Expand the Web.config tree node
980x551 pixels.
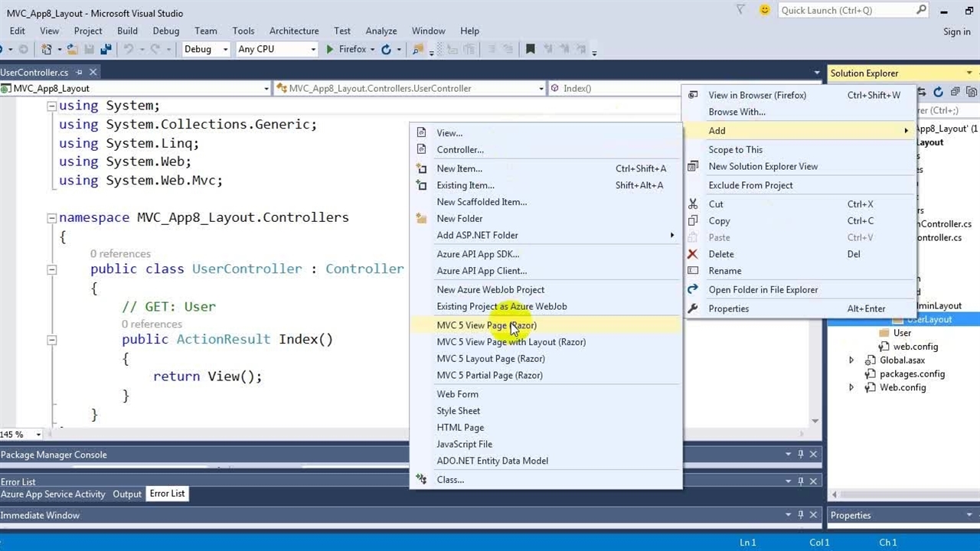(851, 387)
